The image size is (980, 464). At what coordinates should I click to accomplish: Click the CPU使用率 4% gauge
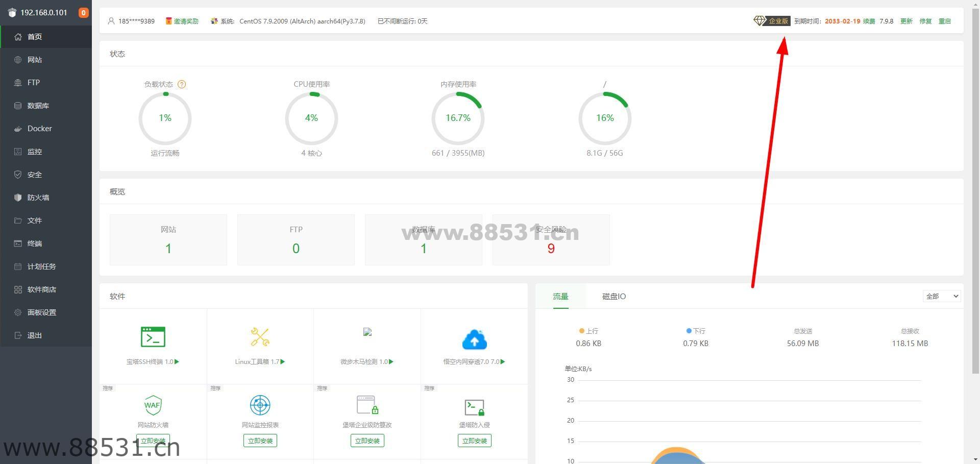311,118
